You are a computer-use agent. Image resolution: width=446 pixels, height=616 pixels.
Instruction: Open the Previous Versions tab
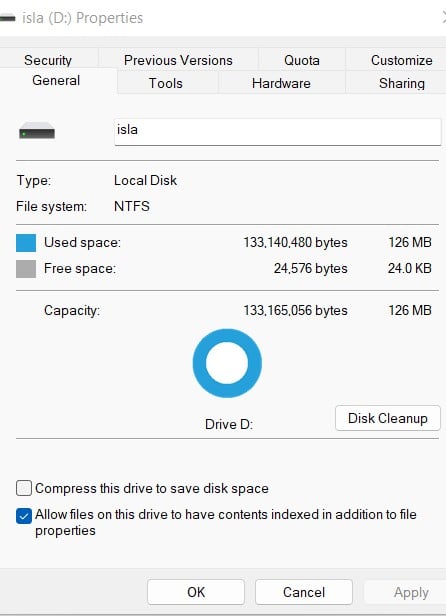point(178,60)
